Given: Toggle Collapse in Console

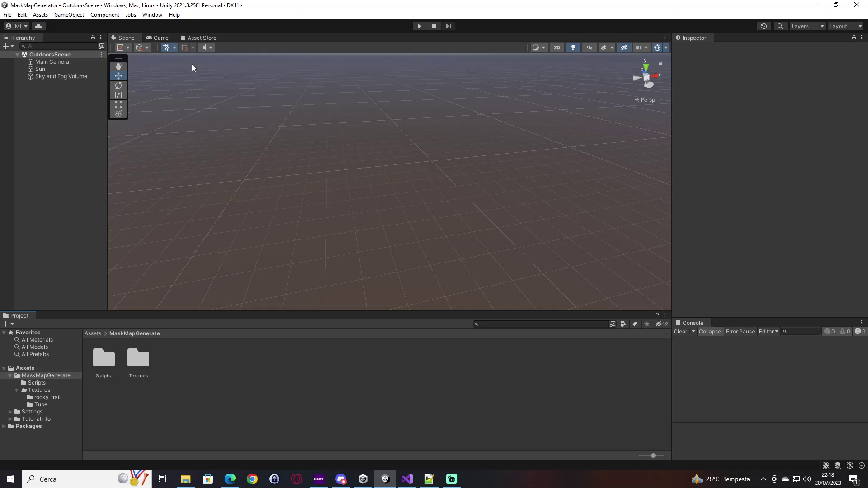Looking at the screenshot, I should tap(710, 332).
